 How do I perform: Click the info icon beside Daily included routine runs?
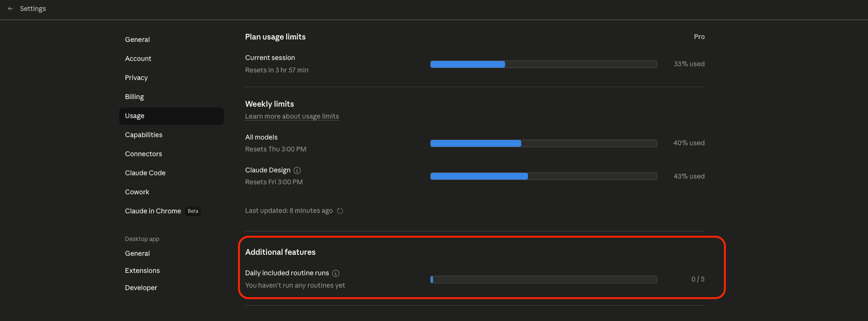(336, 273)
